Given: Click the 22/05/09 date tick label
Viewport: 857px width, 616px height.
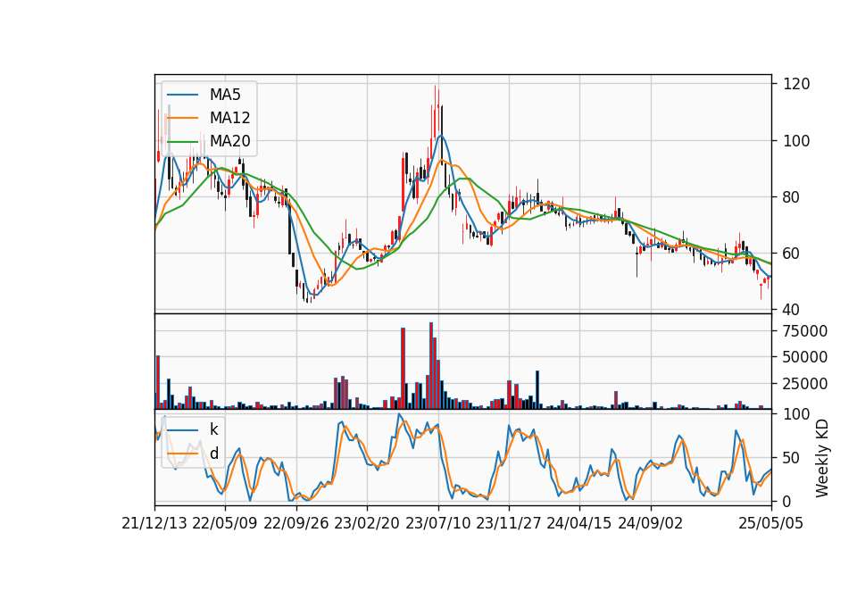Looking at the screenshot, I should 225,523.
